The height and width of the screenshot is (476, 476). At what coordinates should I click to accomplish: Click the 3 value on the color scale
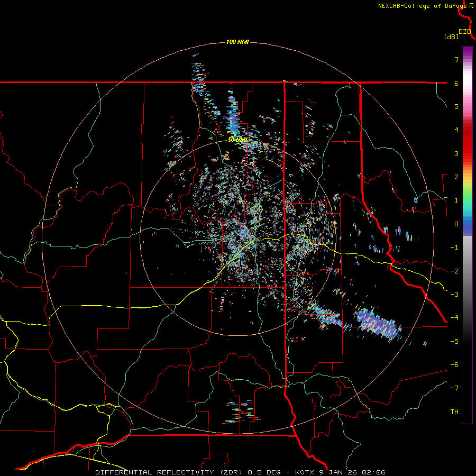pos(456,153)
